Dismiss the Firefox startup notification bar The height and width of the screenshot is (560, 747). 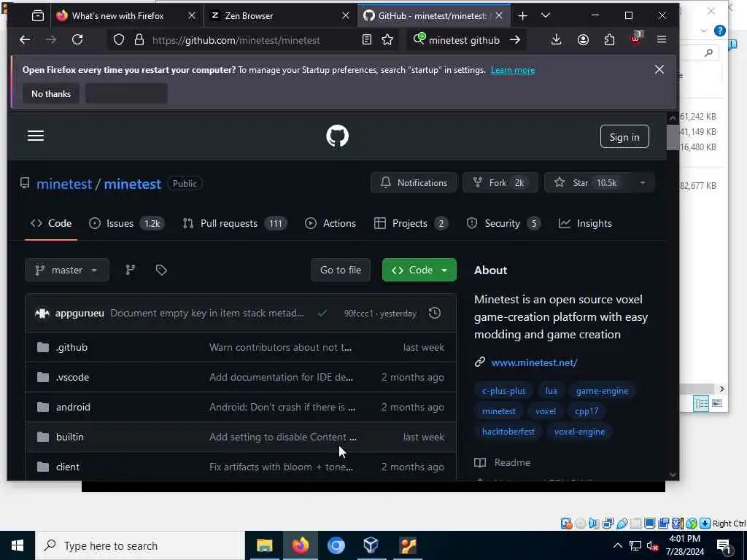(x=659, y=69)
